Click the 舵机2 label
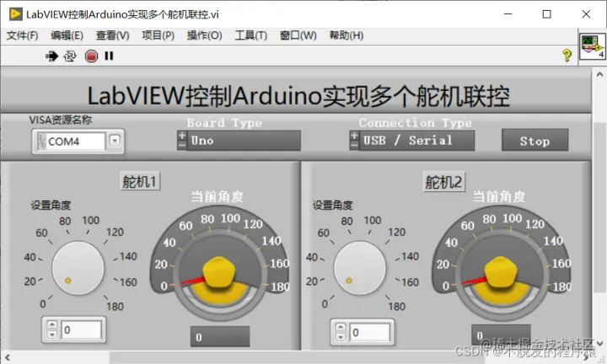Screen dimensions: 607x364 [x=443, y=181]
